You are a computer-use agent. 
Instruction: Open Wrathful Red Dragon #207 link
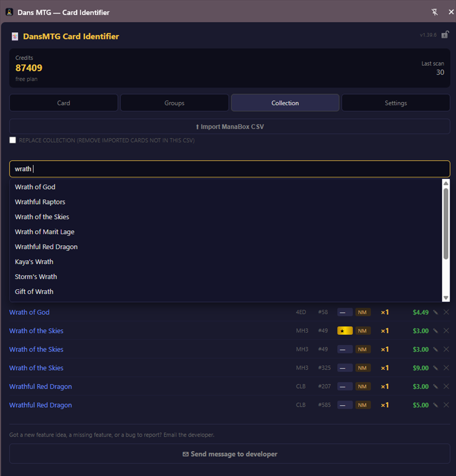tap(40, 386)
